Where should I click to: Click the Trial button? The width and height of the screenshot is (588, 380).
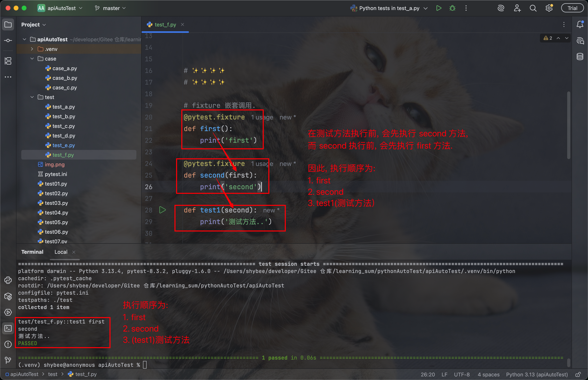click(572, 8)
